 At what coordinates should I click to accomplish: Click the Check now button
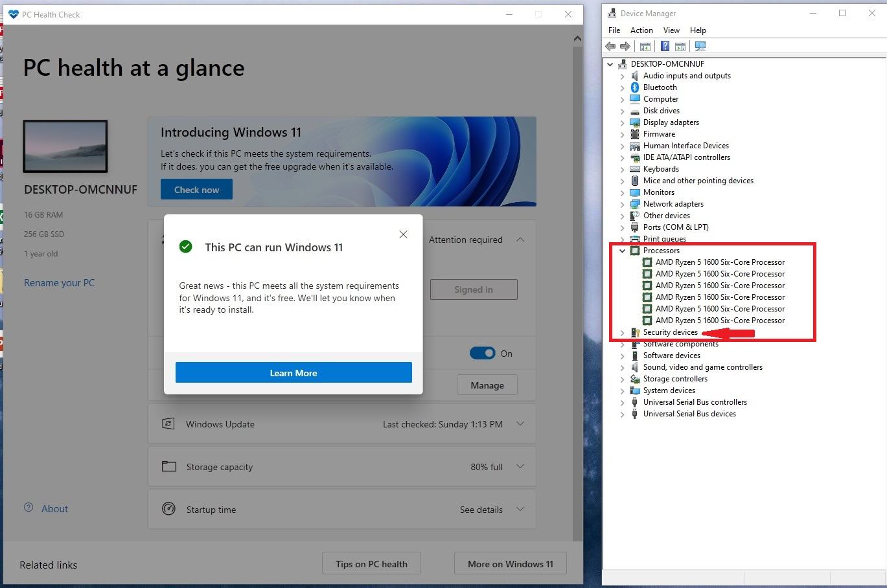click(196, 189)
